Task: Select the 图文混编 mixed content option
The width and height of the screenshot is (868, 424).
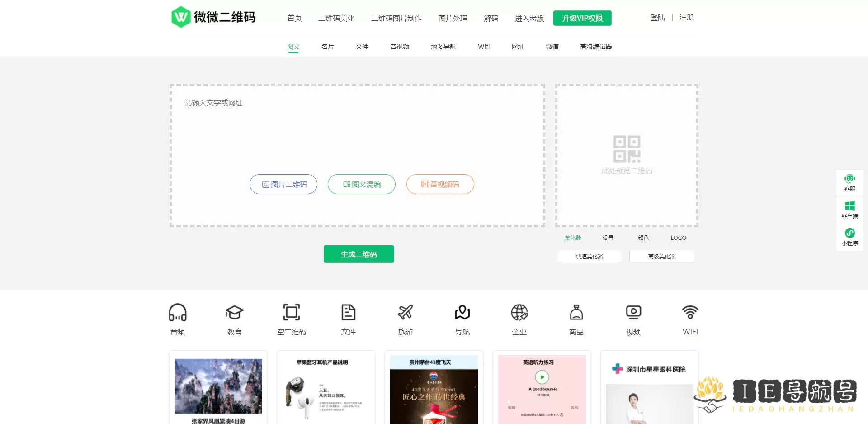Action: (x=362, y=184)
